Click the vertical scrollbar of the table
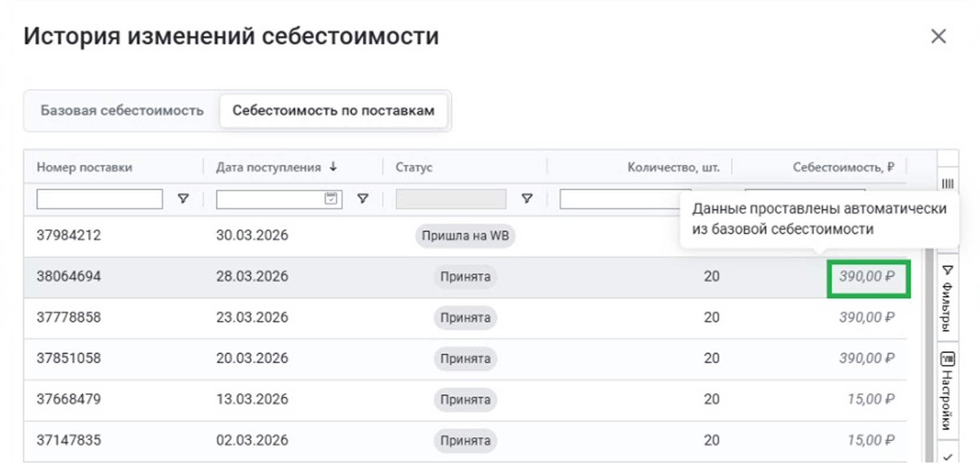 930,354
